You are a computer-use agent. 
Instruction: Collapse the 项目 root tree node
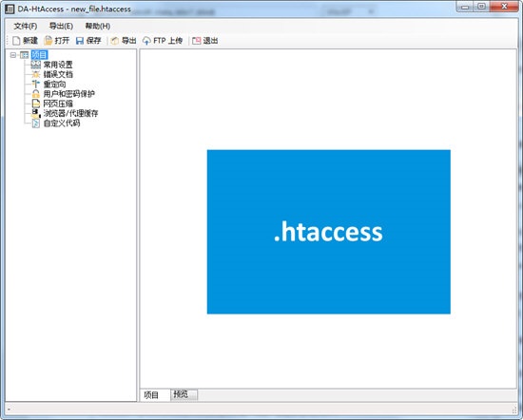(x=13, y=55)
